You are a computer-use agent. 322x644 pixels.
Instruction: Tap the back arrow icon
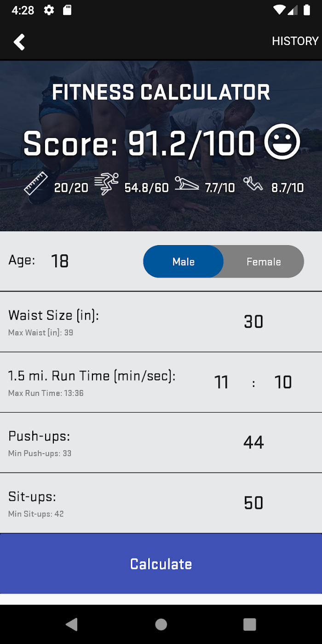click(x=19, y=41)
